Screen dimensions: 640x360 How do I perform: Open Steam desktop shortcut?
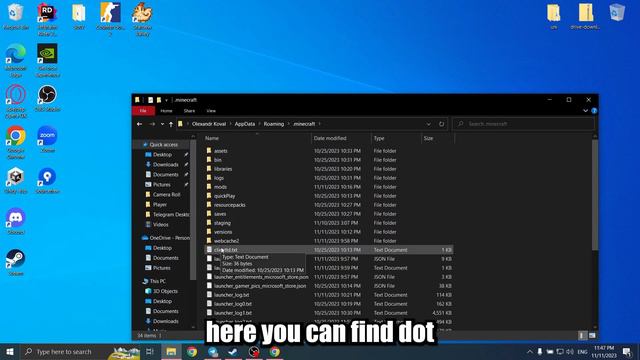click(x=16, y=262)
